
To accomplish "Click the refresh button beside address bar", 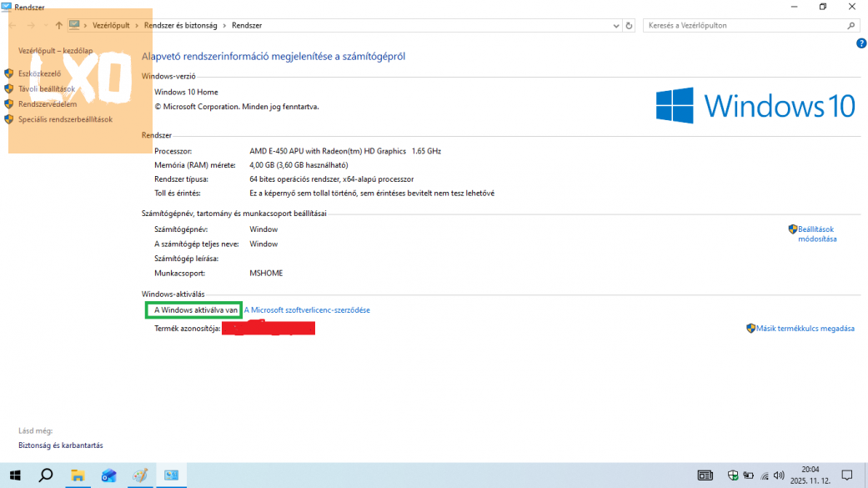I will (629, 26).
